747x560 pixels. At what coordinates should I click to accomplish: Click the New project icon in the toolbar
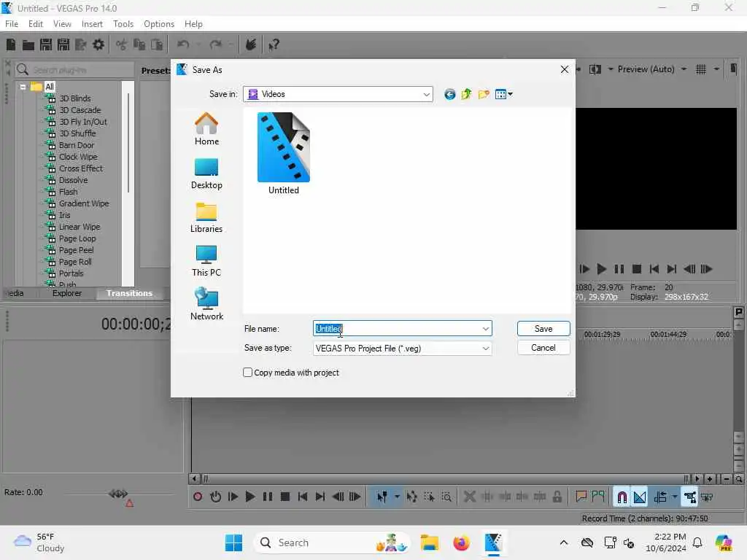11,44
